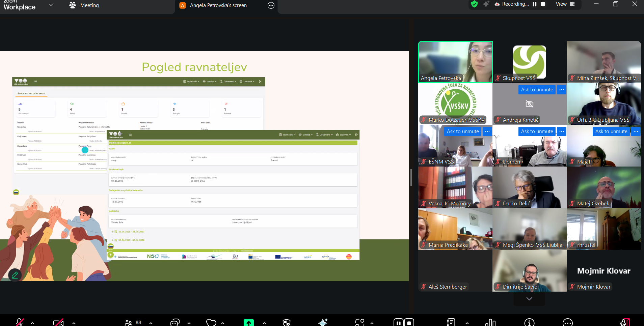The image size is (644, 326).
Task: Open the AI Companion sparkle icon
Action: click(x=323, y=323)
